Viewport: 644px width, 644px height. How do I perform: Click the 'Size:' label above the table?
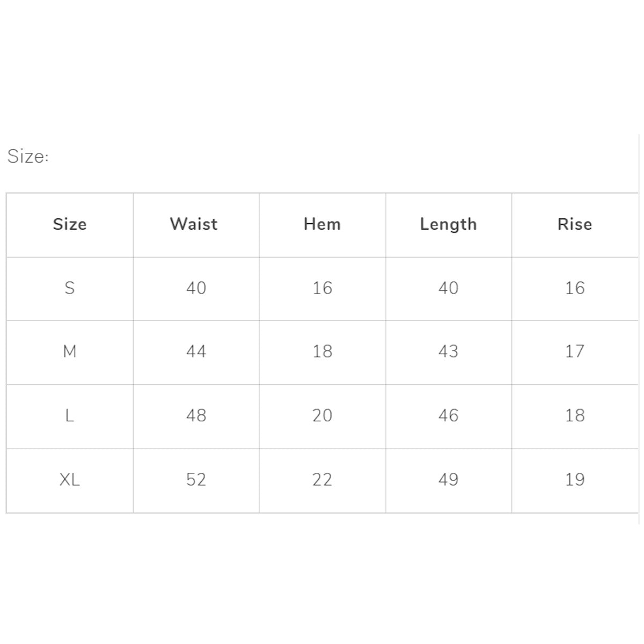click(28, 156)
